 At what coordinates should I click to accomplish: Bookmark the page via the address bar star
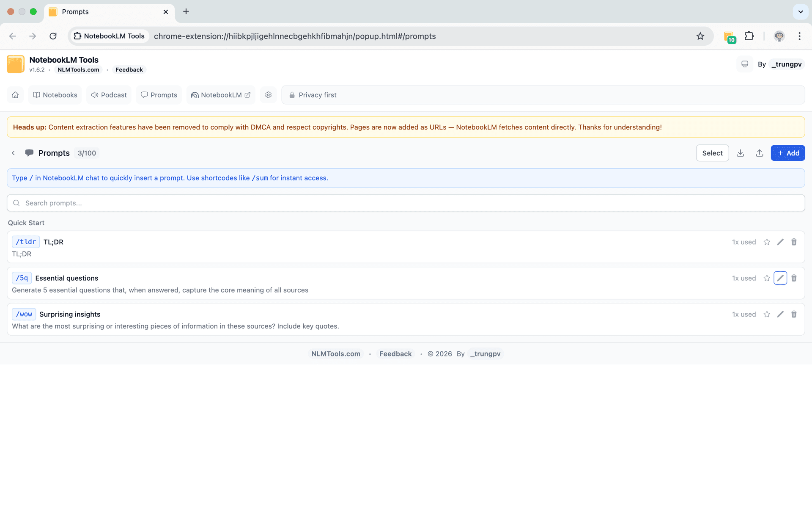tap(701, 36)
